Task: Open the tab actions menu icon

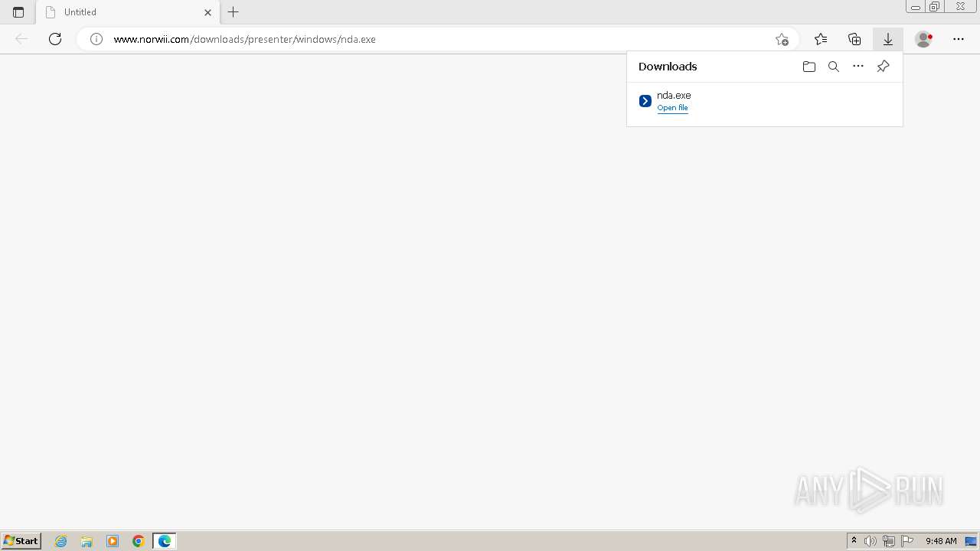Action: 18,12
